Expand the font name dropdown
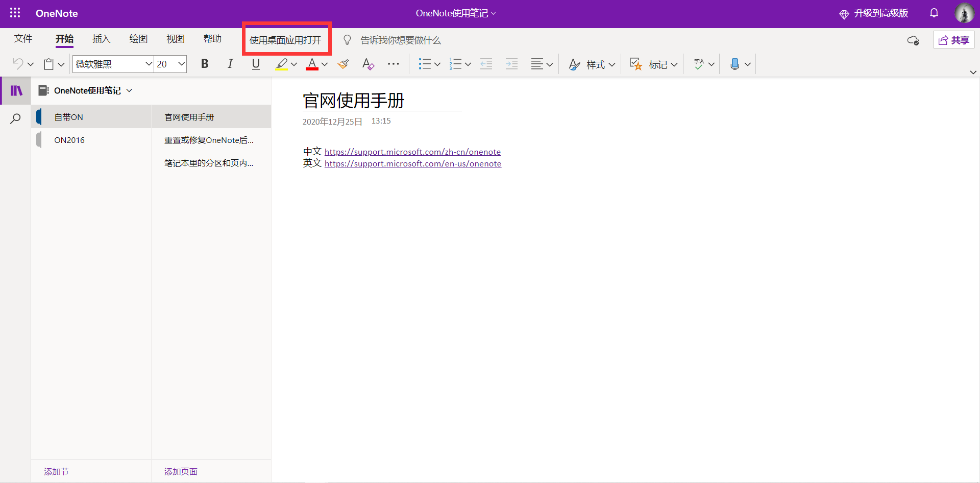This screenshot has height=483, width=980. 149,64
